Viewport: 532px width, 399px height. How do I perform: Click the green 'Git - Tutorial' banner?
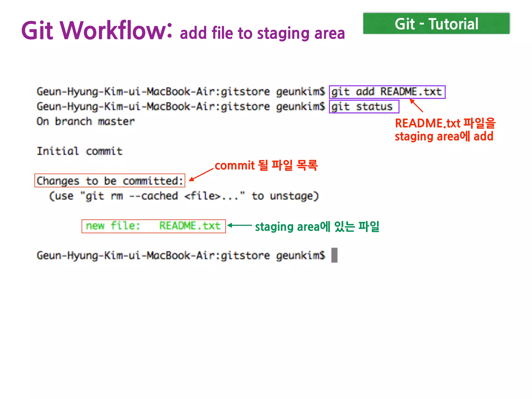point(436,24)
